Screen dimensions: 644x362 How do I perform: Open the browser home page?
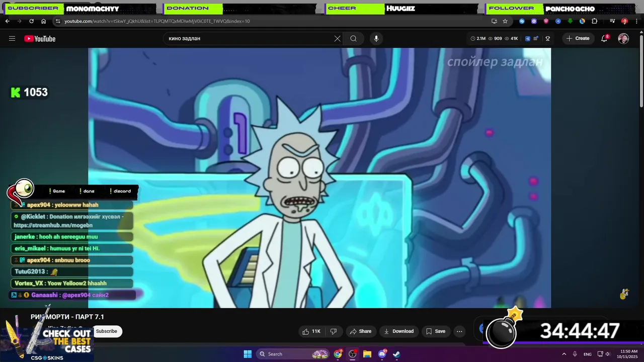click(x=43, y=21)
